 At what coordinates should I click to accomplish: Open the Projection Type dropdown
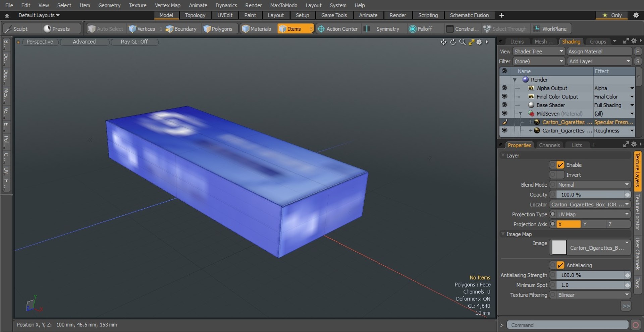coord(593,214)
